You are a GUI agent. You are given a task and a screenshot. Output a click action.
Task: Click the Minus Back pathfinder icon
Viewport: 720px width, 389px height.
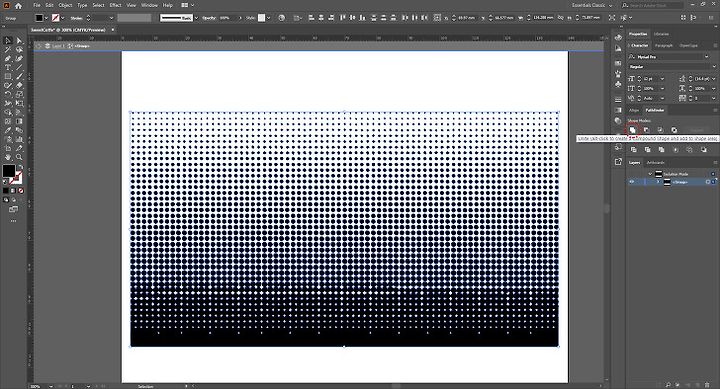[703, 150]
